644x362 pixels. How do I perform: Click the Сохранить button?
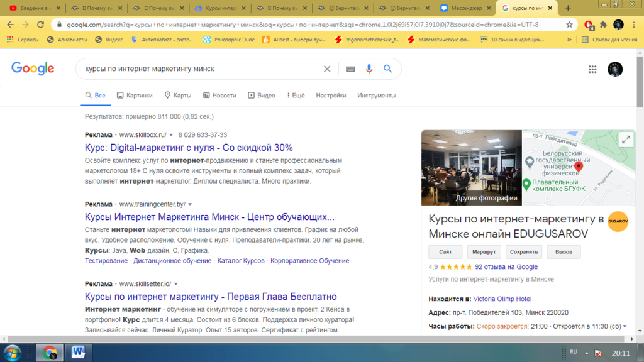524,252
